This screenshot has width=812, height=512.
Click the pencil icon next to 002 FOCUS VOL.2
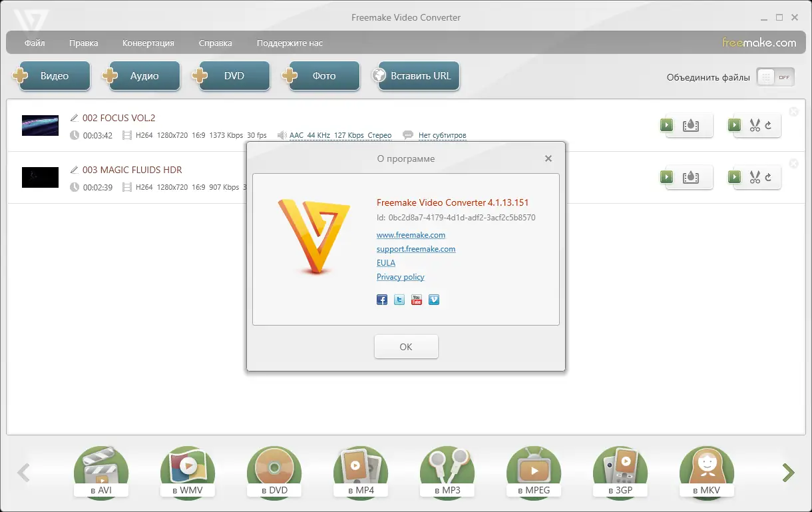tap(74, 118)
